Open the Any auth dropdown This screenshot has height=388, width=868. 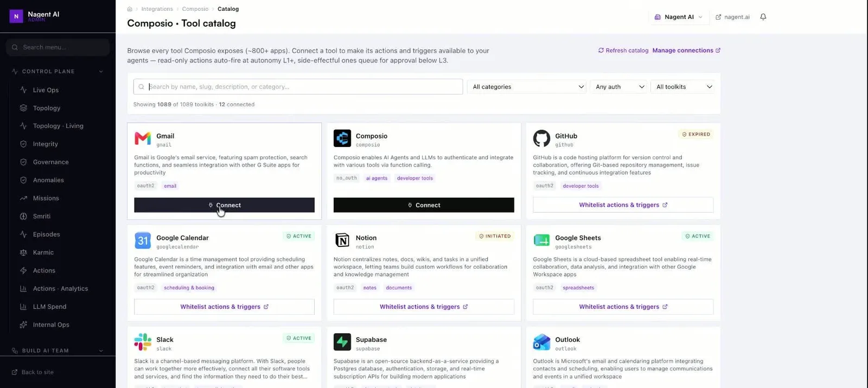point(618,87)
